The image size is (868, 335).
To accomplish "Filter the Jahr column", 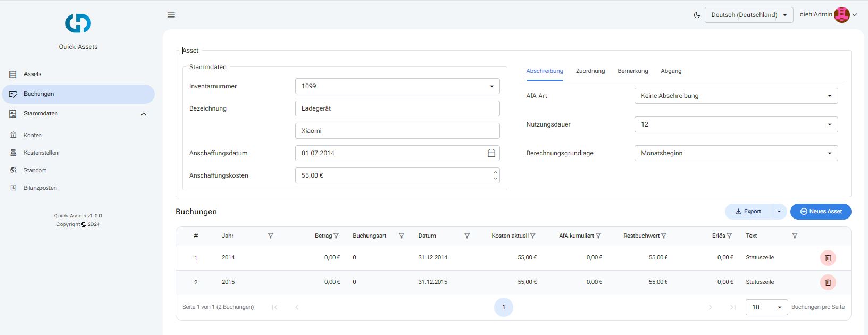I will click(270, 236).
